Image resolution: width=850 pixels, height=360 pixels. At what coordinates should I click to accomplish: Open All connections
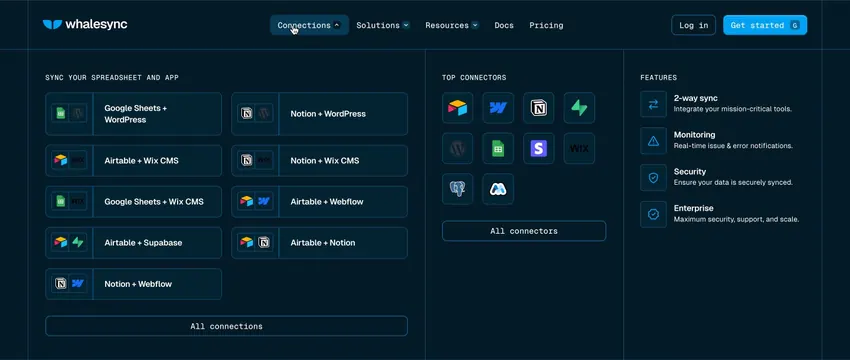pyautogui.click(x=227, y=326)
